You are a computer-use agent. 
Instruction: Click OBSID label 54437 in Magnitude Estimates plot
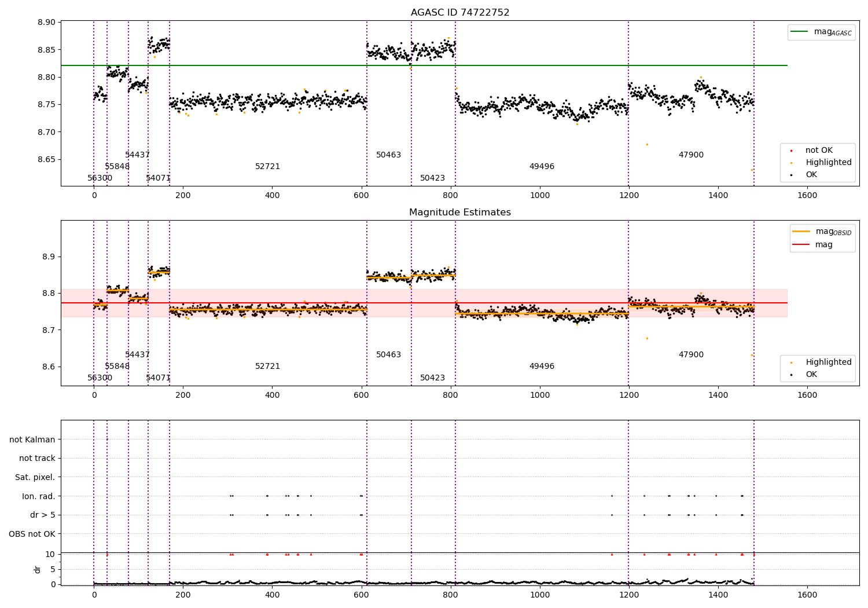[137, 355]
